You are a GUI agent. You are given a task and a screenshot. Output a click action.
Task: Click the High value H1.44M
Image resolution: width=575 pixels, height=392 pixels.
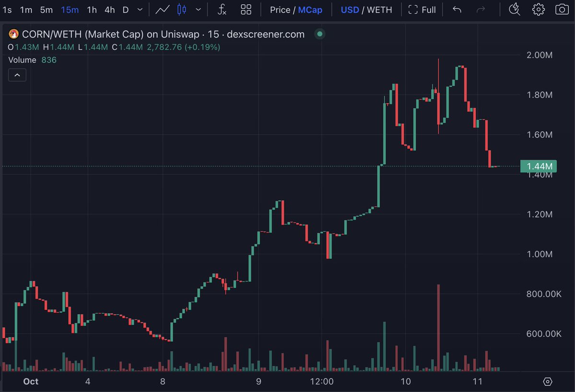click(58, 47)
